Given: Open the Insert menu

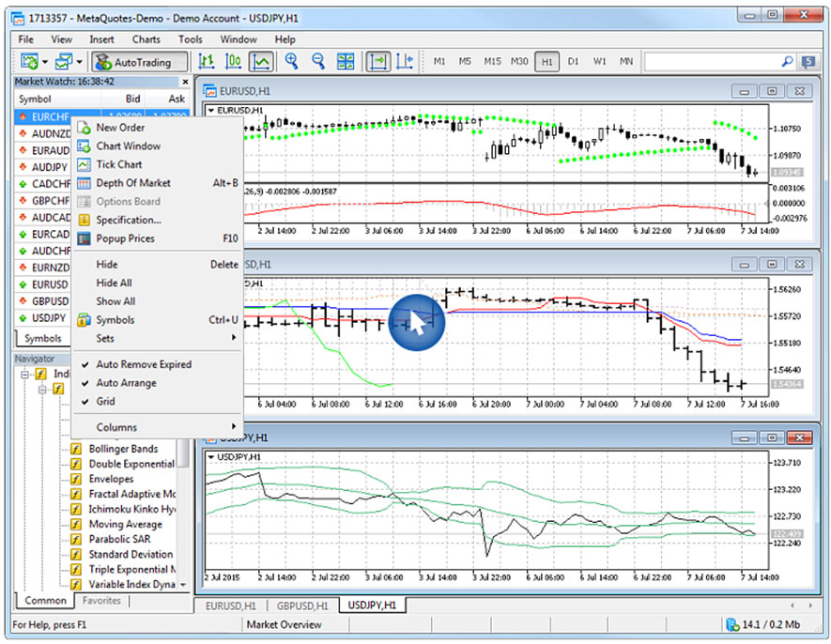Looking at the screenshot, I should tap(101, 39).
